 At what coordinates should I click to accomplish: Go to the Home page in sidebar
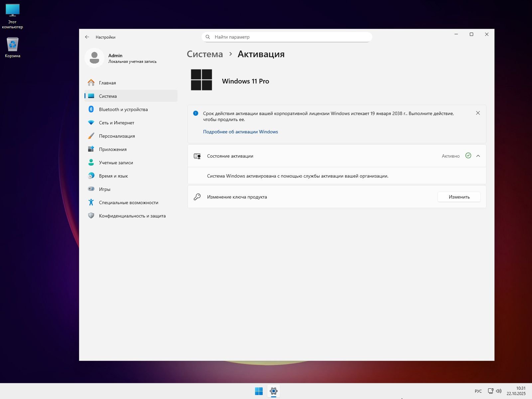click(107, 83)
